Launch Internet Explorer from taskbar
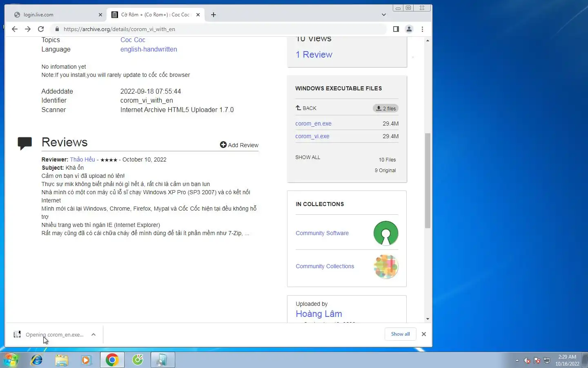 (37, 360)
